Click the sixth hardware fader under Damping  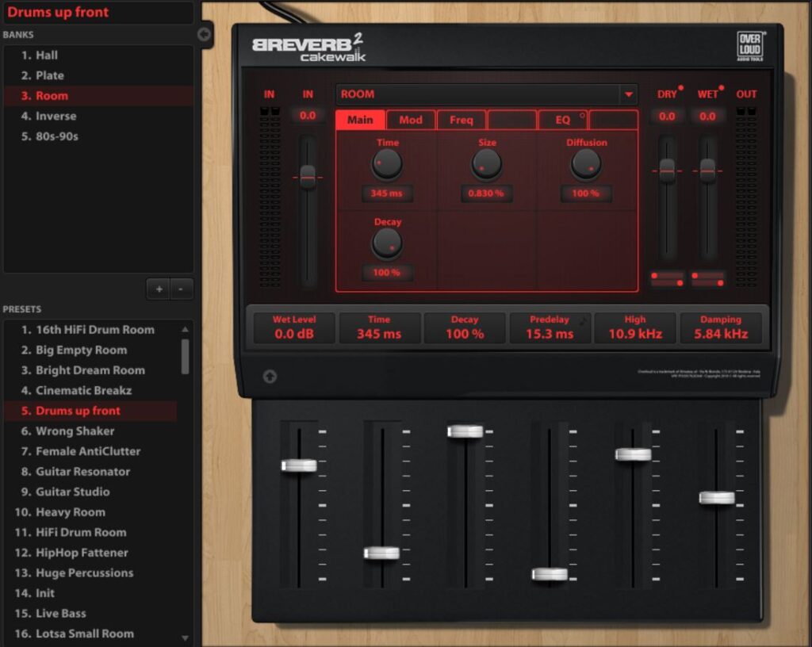(717, 498)
